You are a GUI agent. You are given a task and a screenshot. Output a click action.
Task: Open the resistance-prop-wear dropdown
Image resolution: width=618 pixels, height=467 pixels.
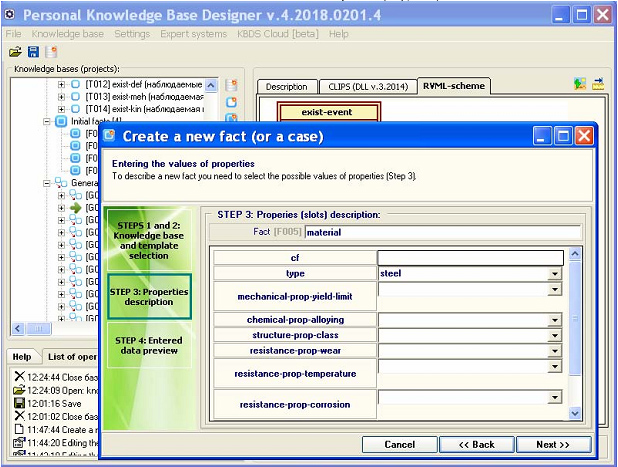555,351
